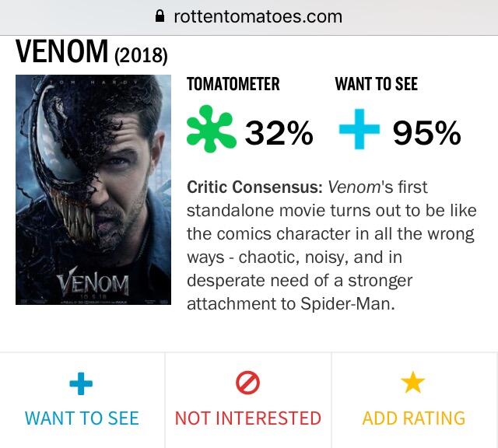
Task: Click the (2018) release year
Action: [141, 56]
